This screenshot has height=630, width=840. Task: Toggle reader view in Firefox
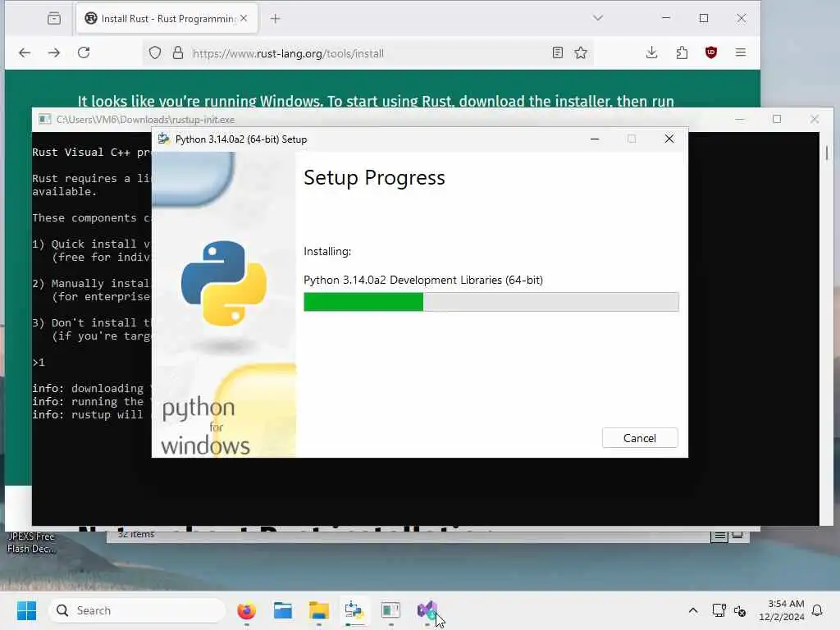pyautogui.click(x=558, y=52)
